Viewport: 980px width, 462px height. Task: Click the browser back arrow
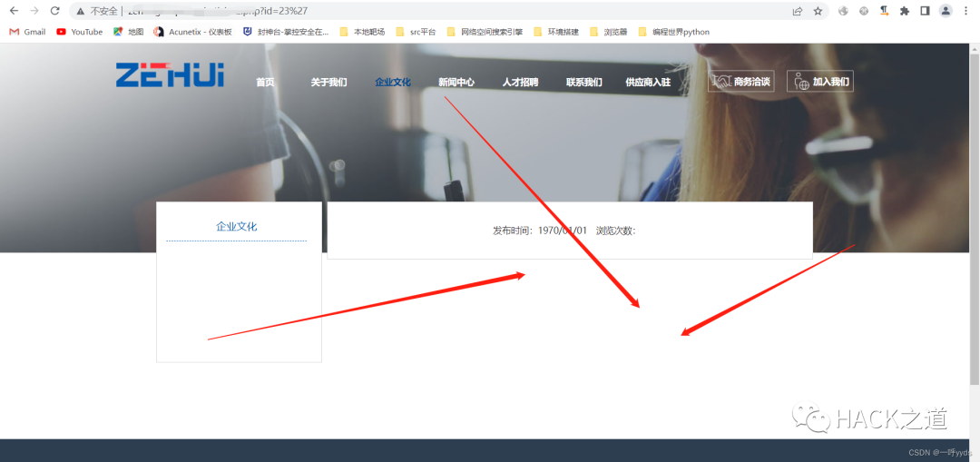point(14,11)
